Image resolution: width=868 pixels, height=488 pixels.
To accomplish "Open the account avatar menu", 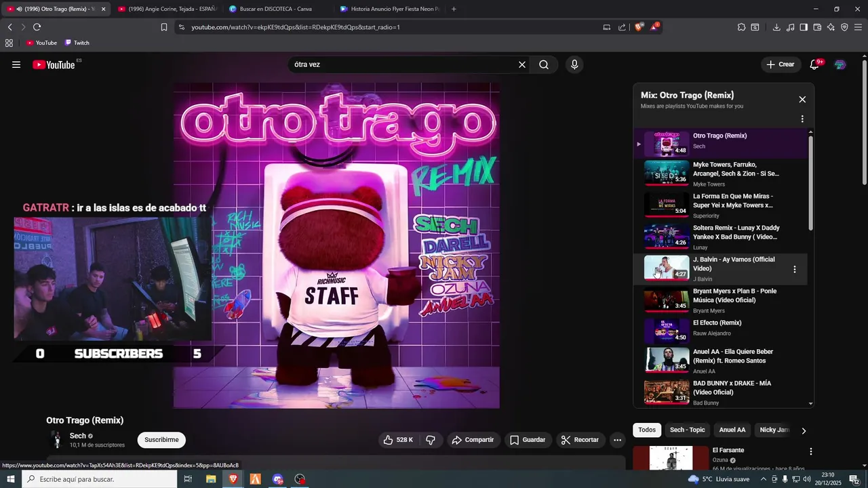I will point(840,64).
